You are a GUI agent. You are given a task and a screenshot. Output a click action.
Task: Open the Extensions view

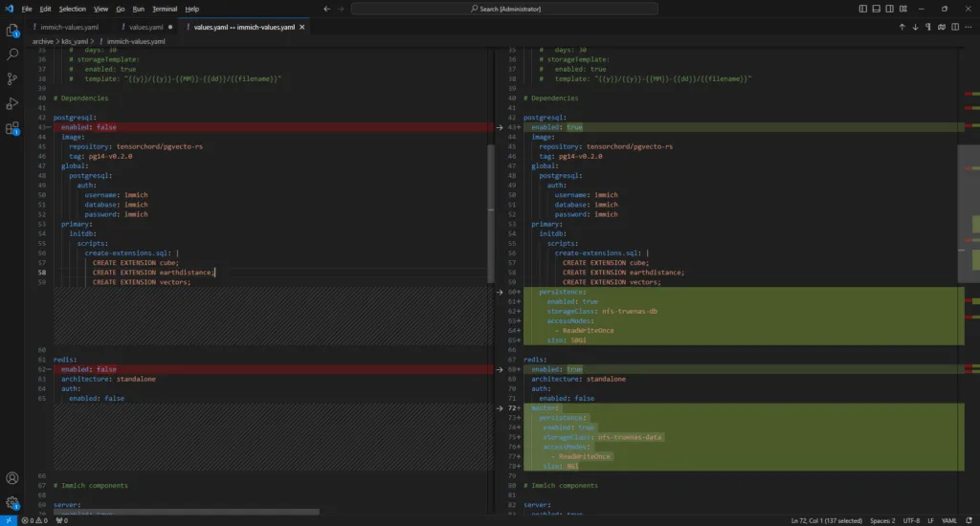click(x=12, y=128)
